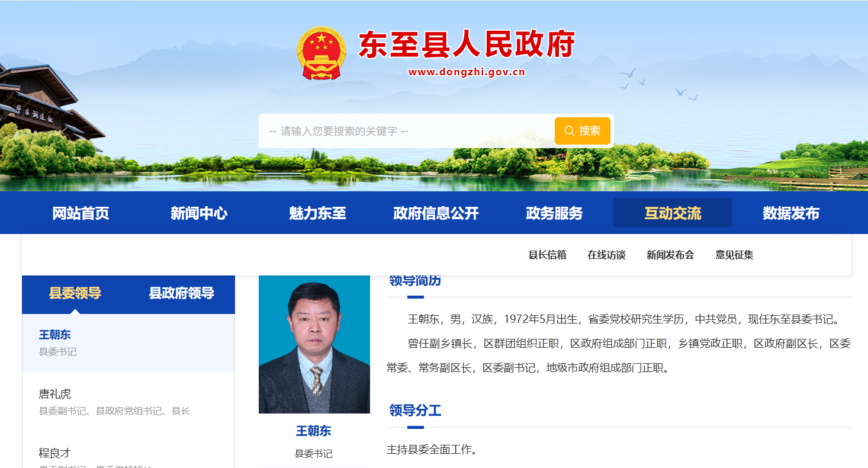Switch to the 县政府领导 tab
This screenshot has width=868, height=468.
pos(182,293)
